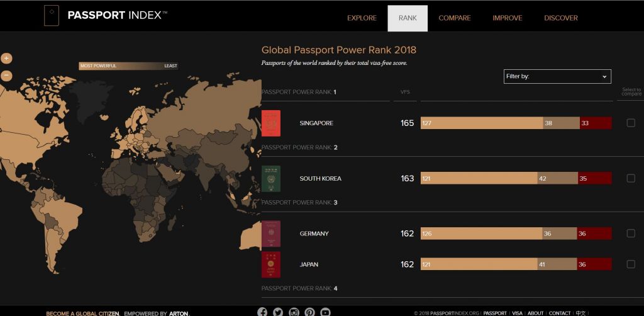
Task: Click the Passport Index logo icon
Action: [x=52, y=16]
